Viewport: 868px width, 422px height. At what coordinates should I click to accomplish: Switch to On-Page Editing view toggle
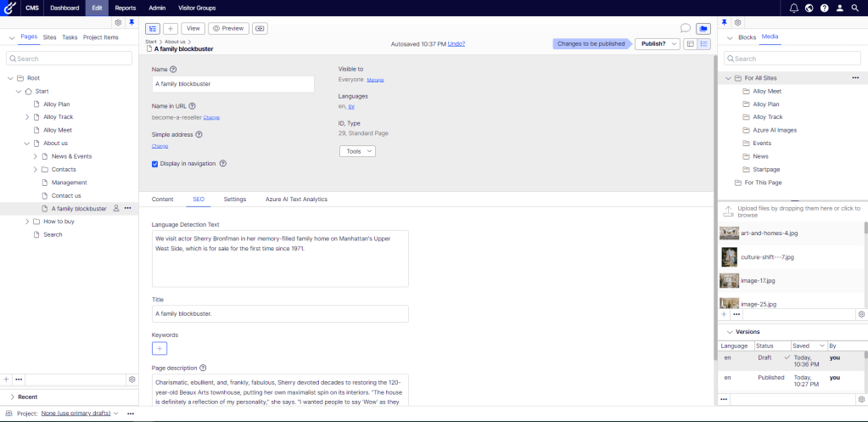tap(690, 43)
